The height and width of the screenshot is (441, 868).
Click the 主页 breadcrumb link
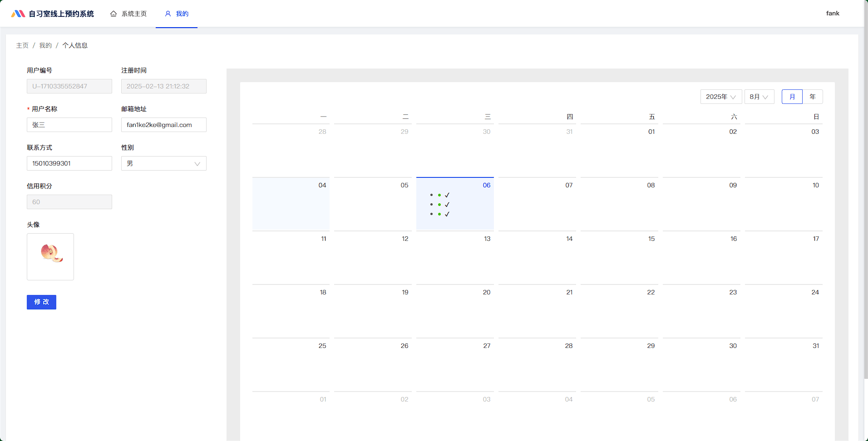22,45
